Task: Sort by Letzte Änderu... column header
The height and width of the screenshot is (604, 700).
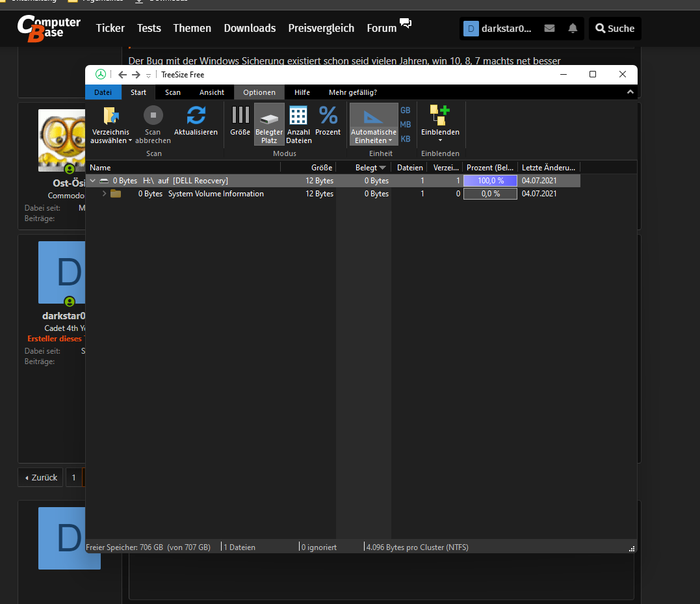Action: pos(549,167)
